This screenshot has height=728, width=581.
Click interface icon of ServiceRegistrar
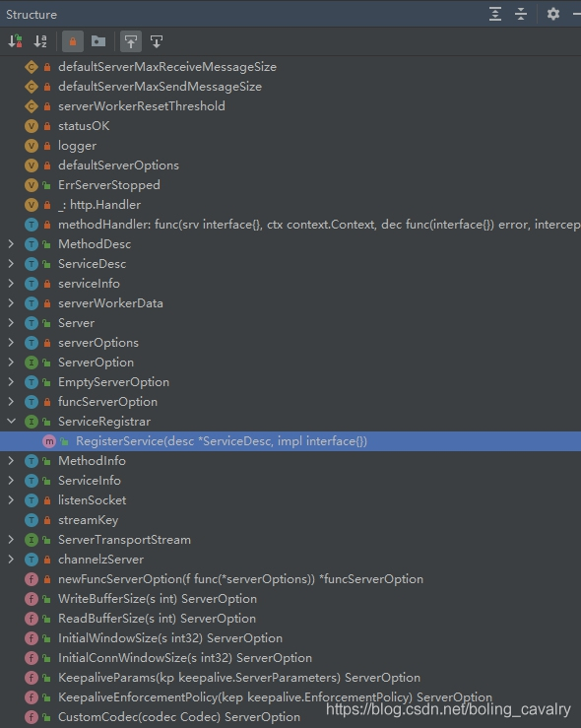coord(32,422)
